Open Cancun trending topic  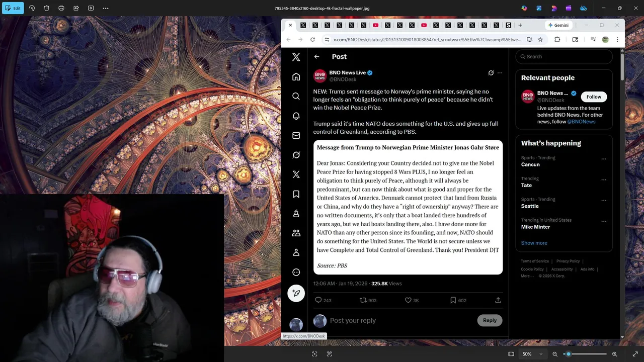pyautogui.click(x=530, y=164)
